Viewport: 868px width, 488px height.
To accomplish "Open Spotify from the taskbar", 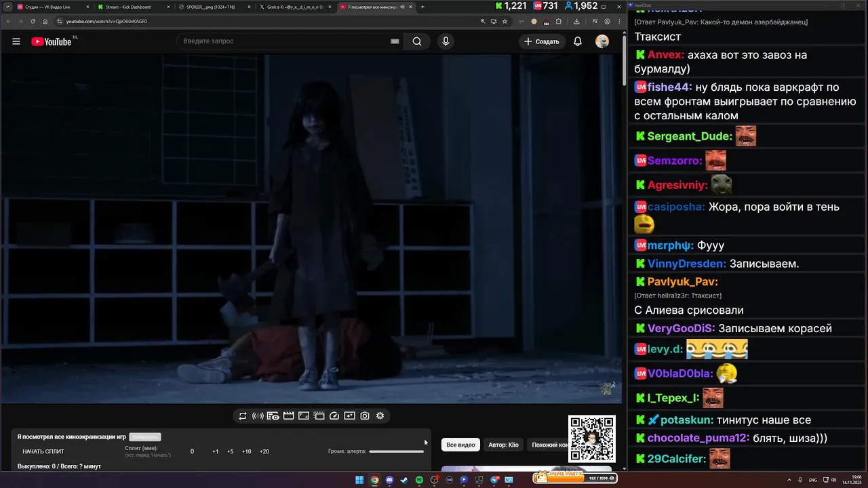I will pos(419,480).
